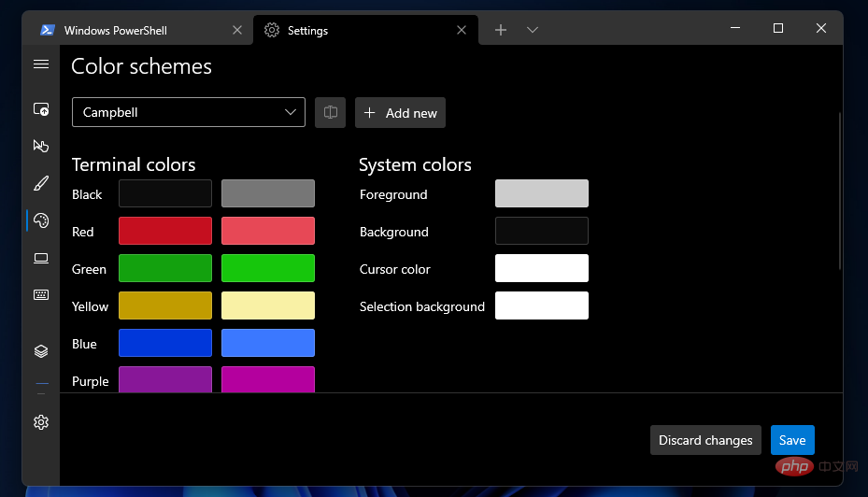The width and height of the screenshot is (868, 497).
Task: Click the rename color scheme icon button
Action: click(331, 112)
